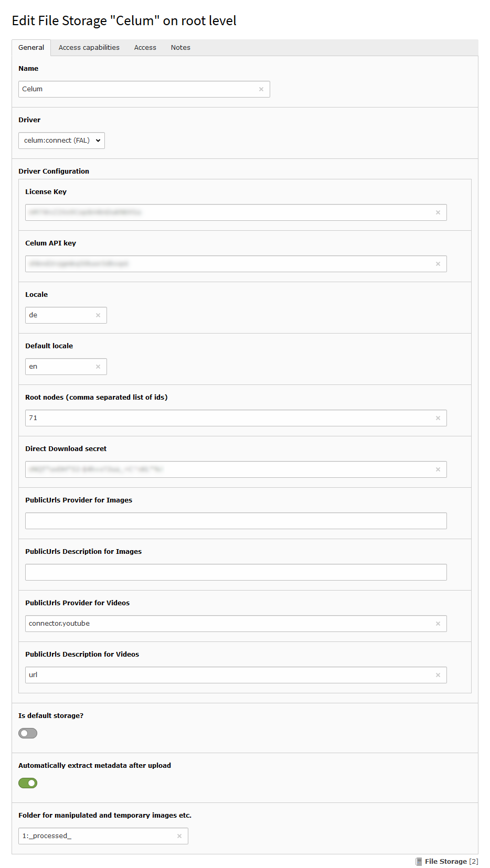Click the PublicUrls Description for Images field
This screenshot has width=490, height=868.
pyautogui.click(x=236, y=572)
